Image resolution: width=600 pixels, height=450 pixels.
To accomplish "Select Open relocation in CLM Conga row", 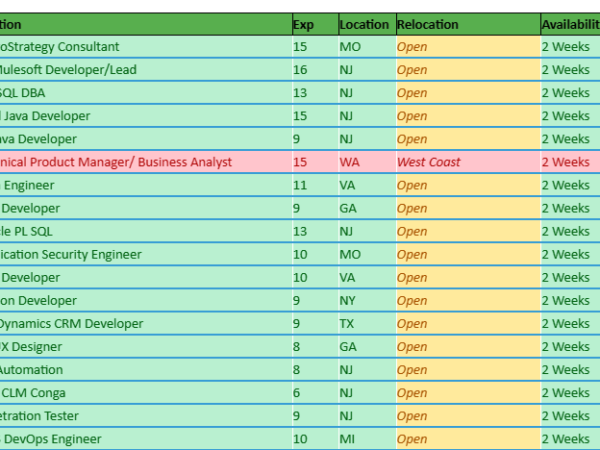I will [468, 393].
